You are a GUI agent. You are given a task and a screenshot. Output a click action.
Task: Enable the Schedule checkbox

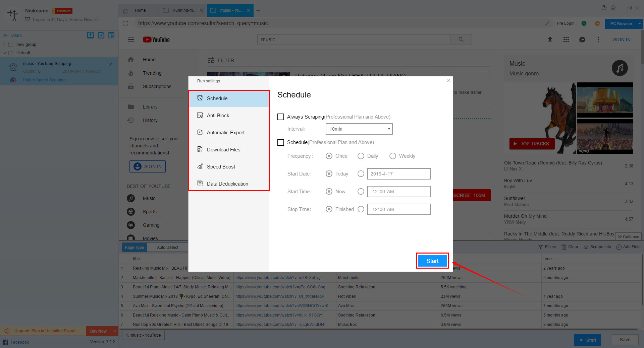click(x=281, y=142)
